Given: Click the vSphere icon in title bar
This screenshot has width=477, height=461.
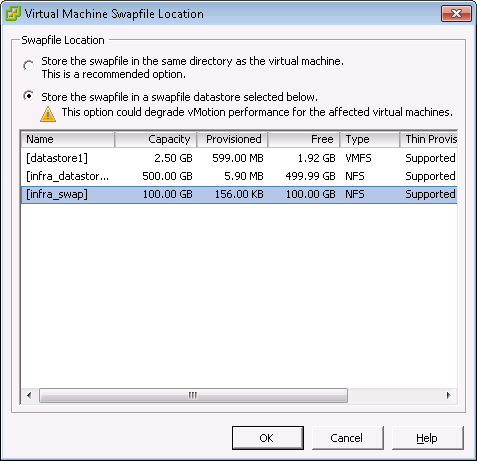Looking at the screenshot, I should tap(13, 14).
